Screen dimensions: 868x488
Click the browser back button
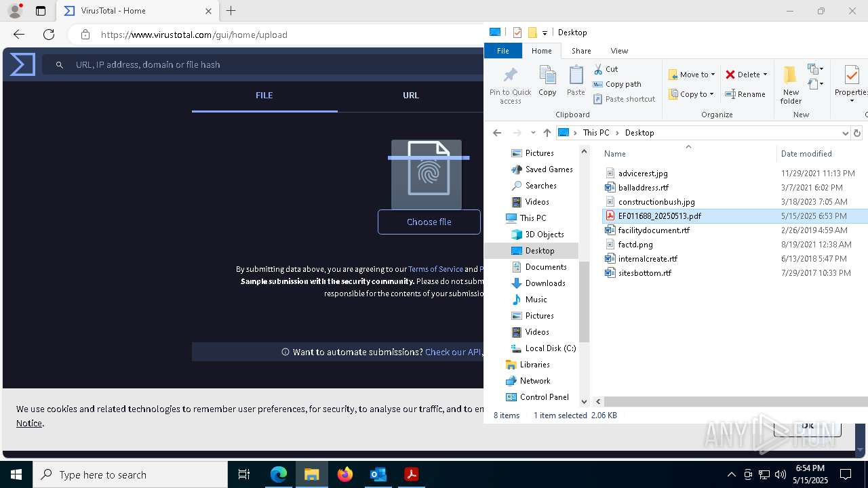(x=19, y=35)
